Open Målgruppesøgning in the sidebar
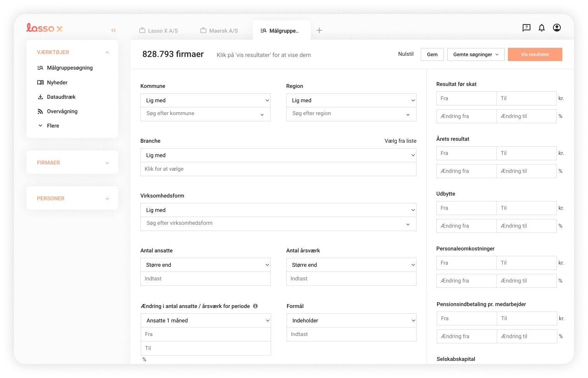Image resolution: width=588 pixels, height=378 pixels. 65,68
